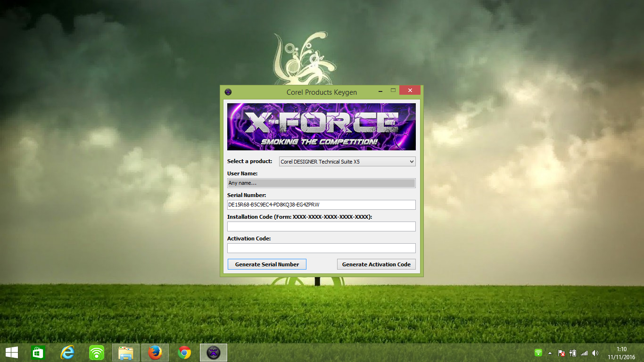Switch to Firefox on the taskbar
This screenshot has width=644, height=362.
[155, 353]
